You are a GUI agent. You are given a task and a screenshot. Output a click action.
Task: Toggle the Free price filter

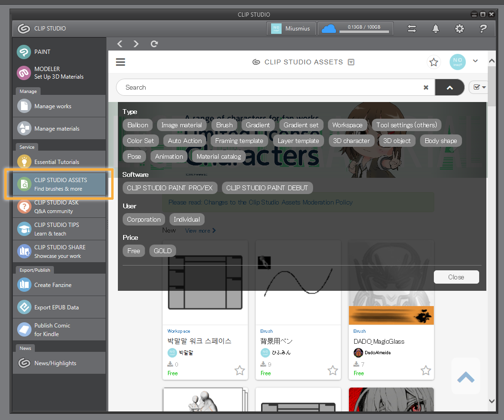(134, 251)
